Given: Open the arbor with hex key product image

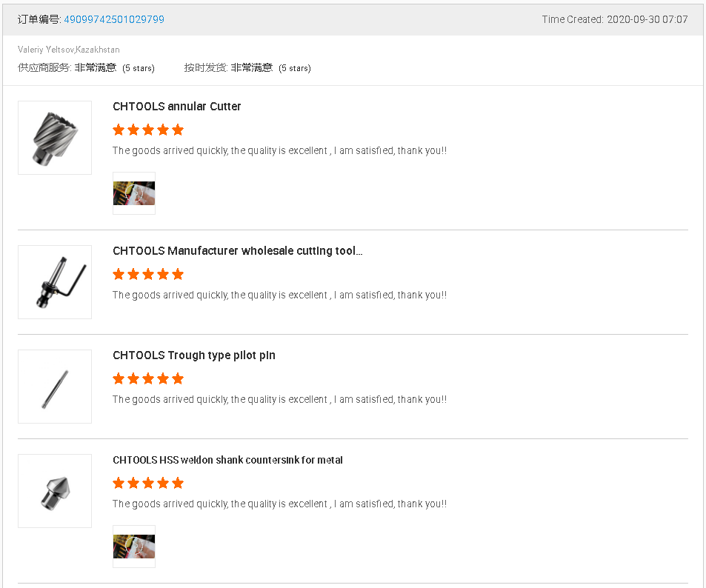Looking at the screenshot, I should tap(55, 282).
